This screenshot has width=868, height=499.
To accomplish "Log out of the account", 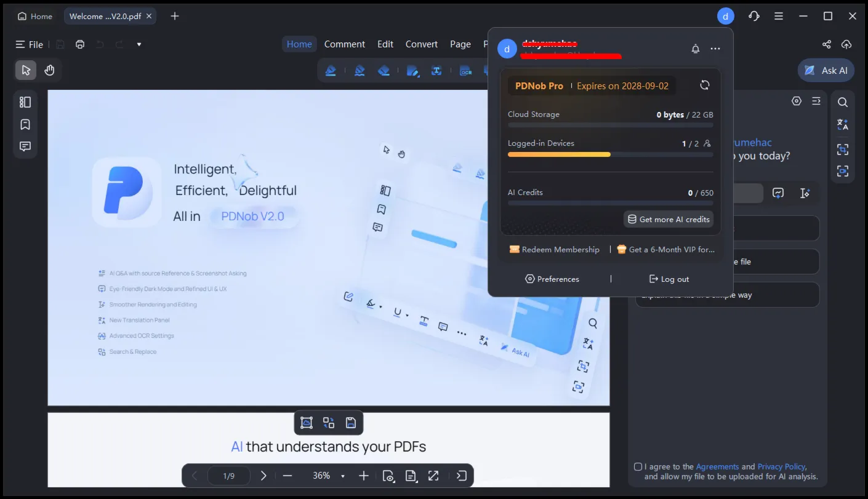I will tap(669, 279).
